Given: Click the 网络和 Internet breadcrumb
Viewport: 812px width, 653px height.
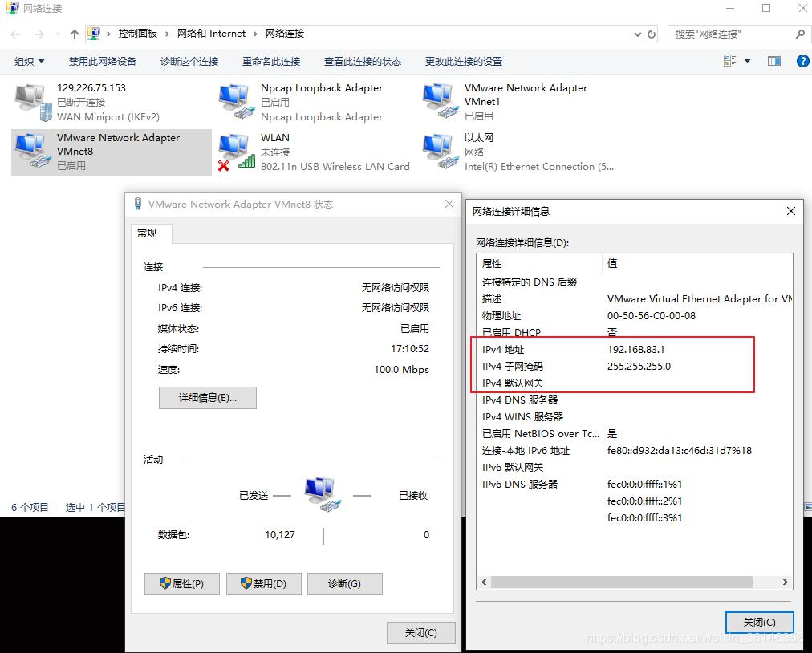Looking at the screenshot, I should (x=211, y=34).
